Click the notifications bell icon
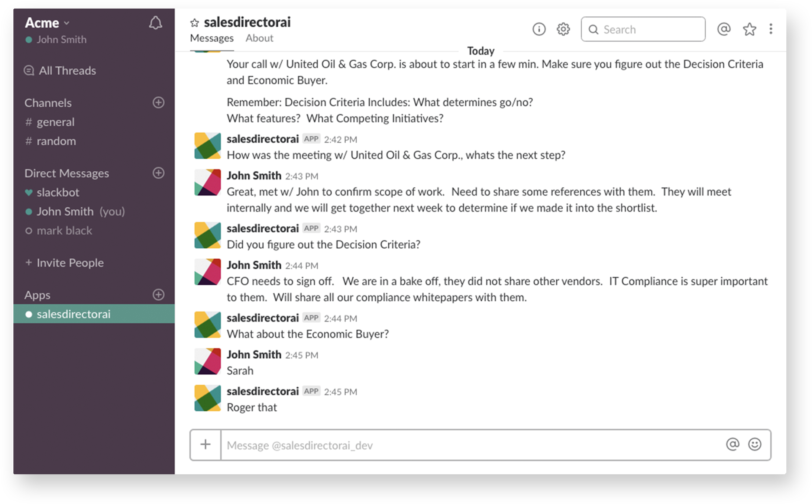Screen dimensions: 812x504 [x=155, y=23]
